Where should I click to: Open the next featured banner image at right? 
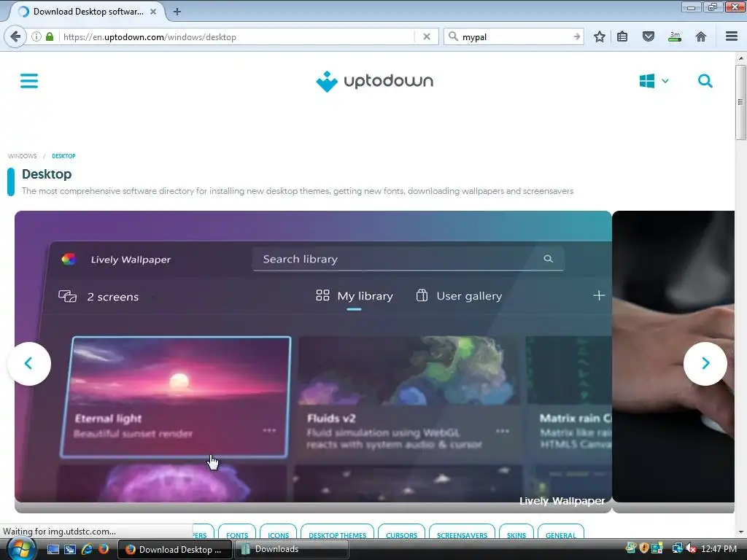coord(673,362)
